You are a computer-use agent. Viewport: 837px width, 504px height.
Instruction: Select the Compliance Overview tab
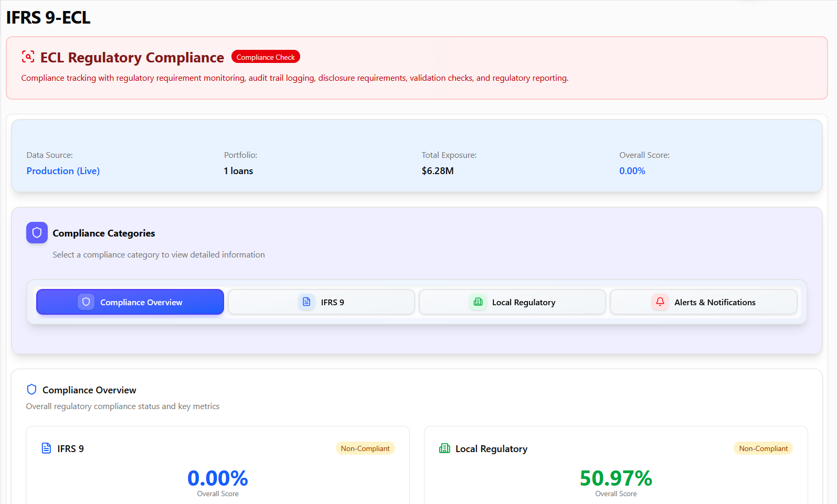point(130,302)
